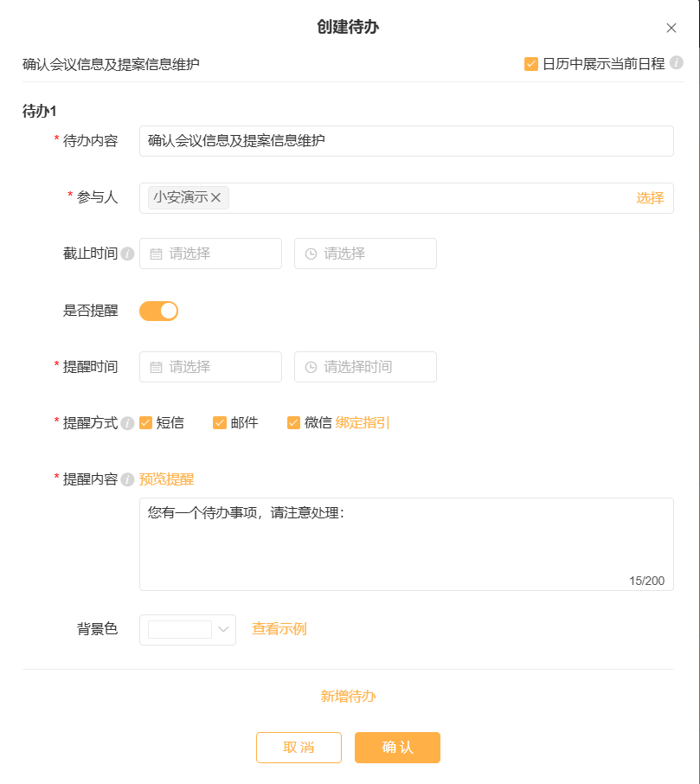This screenshot has height=784, width=700.
Task: Click inside the 待办内容 text field
Action: [x=407, y=141]
